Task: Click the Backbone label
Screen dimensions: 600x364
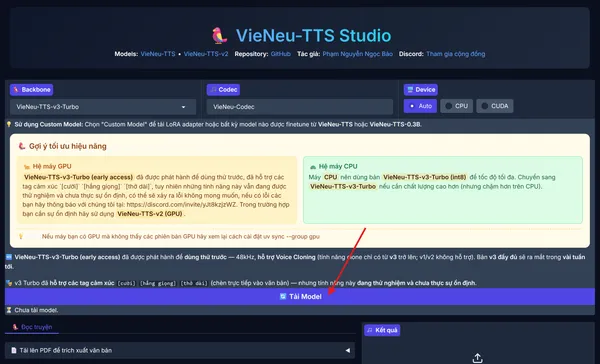Action: tap(31, 90)
